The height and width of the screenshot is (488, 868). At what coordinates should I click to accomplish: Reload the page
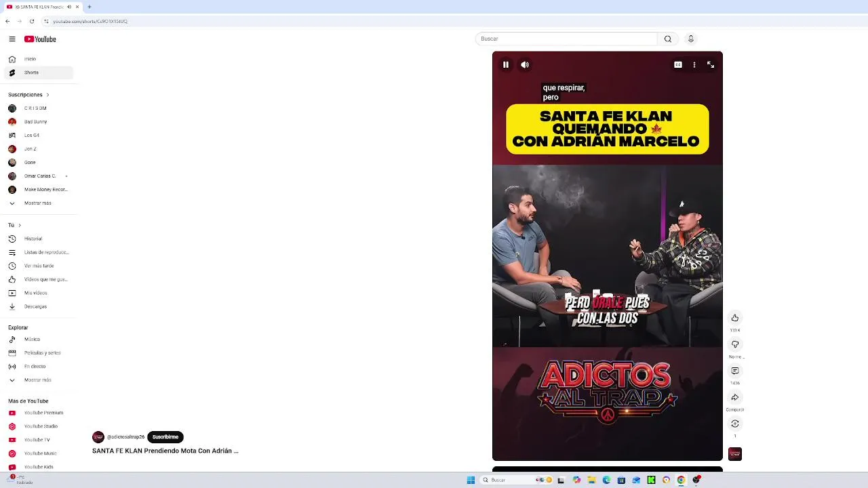click(31, 21)
